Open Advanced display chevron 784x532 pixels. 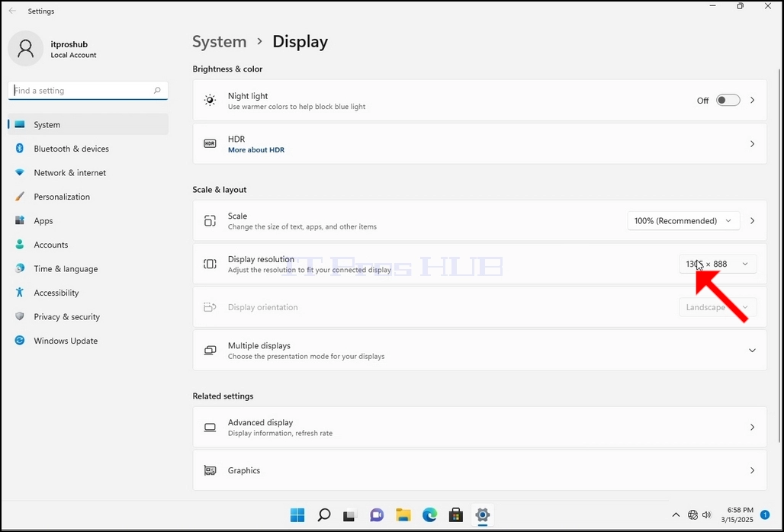752,427
